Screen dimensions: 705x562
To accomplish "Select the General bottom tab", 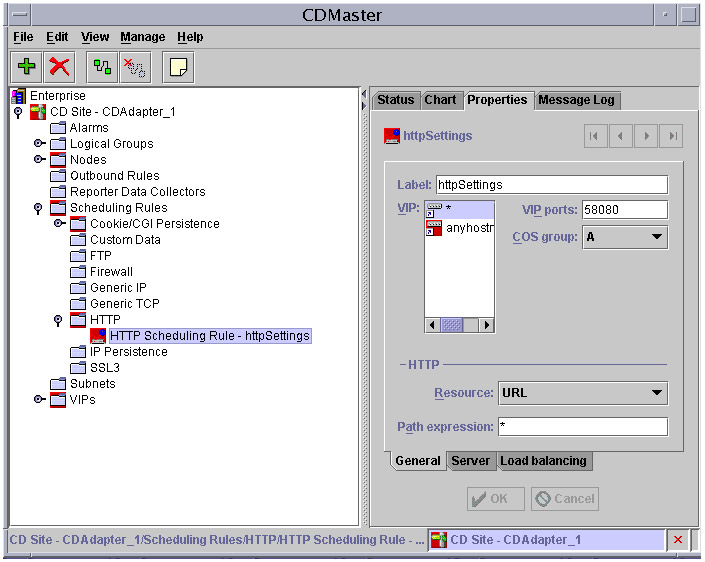I will 418,461.
